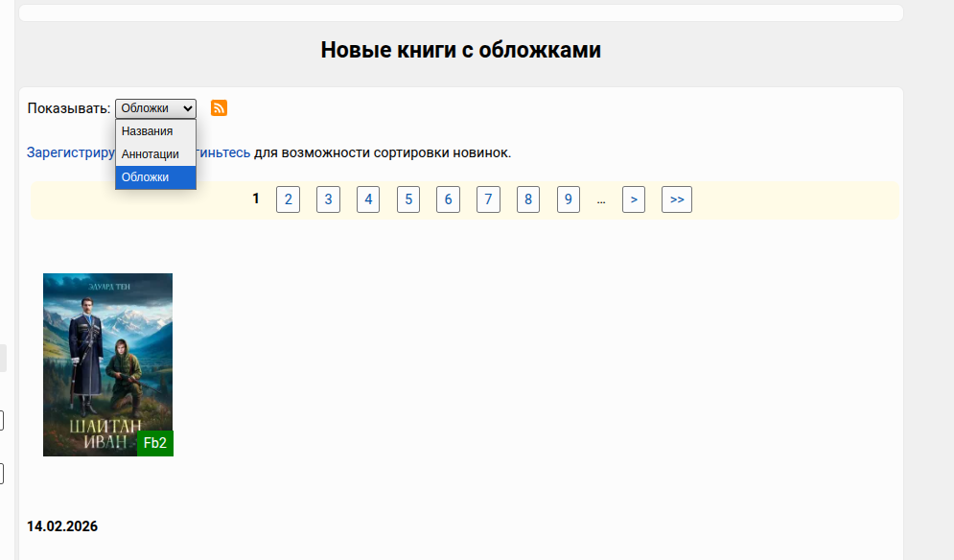Navigate to page 5
This screenshot has width=954, height=560.
pyautogui.click(x=408, y=199)
